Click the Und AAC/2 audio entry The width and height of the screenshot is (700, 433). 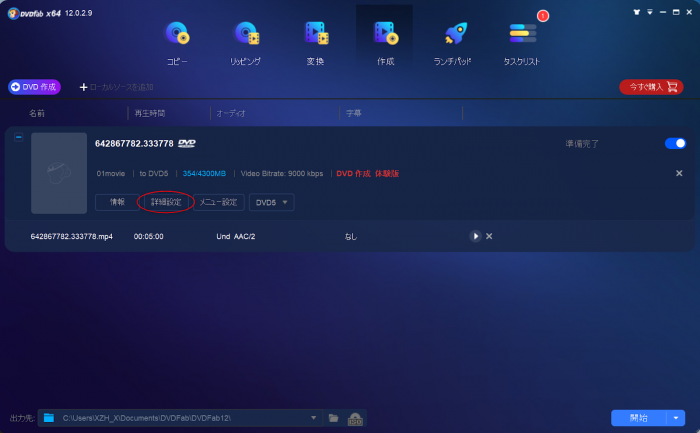pyautogui.click(x=236, y=236)
